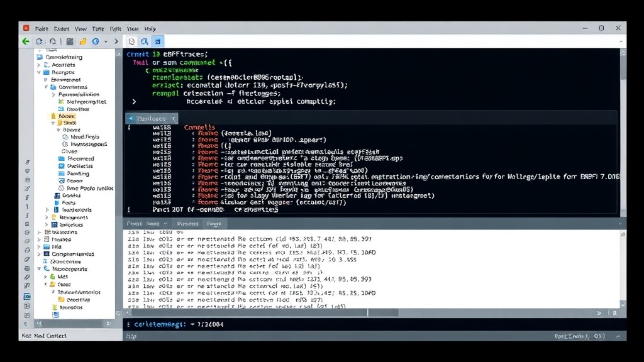Open the small dropdown arrow beside the globe icon
The width and height of the screenshot is (644, 362).
(x=106, y=42)
